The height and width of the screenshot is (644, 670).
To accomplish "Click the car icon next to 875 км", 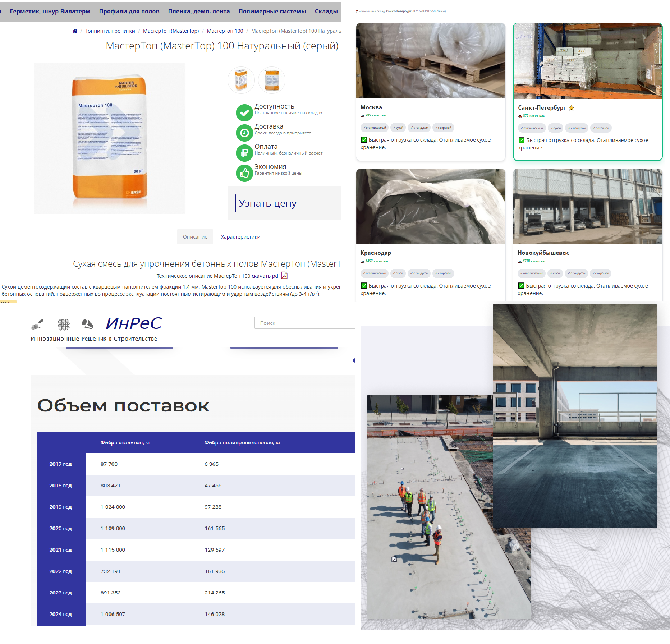I will click(520, 116).
